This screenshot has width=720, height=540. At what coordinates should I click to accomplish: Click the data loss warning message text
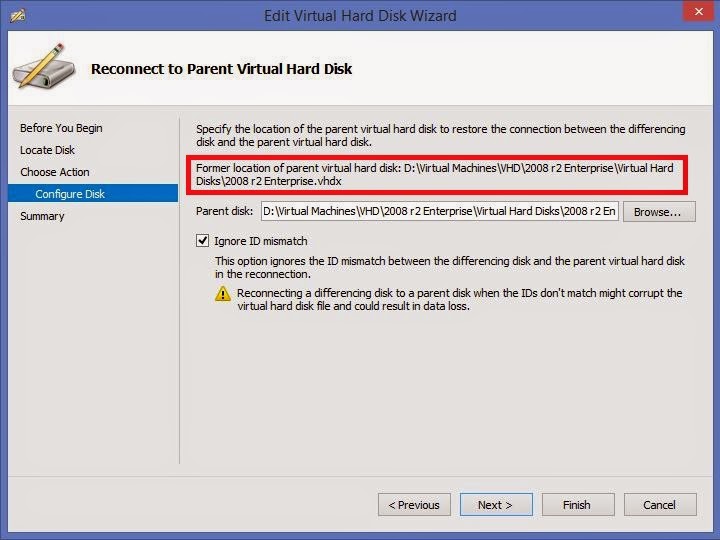(x=459, y=300)
